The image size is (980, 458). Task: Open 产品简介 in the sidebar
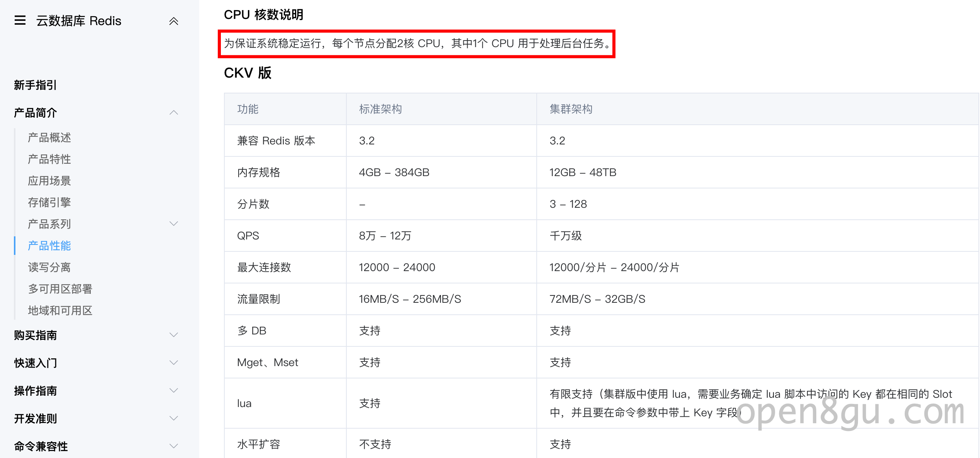point(35,113)
